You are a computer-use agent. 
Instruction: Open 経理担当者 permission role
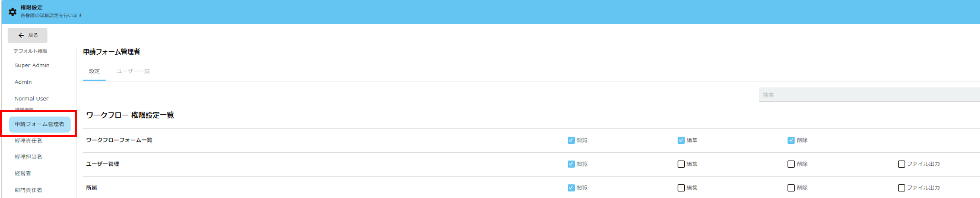(x=28, y=157)
